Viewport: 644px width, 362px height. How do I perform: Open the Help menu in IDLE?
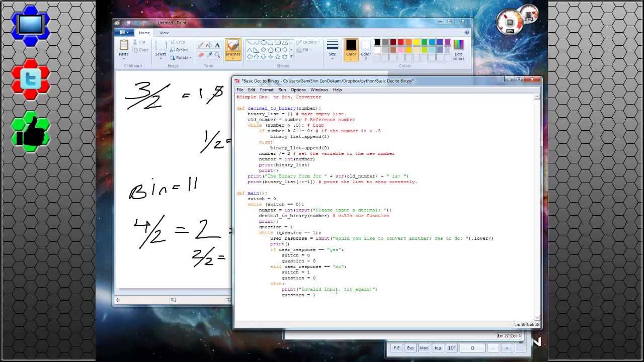(337, 90)
